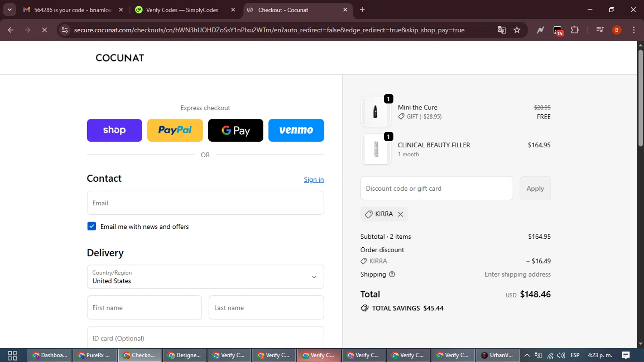The height and width of the screenshot is (362, 644).
Task: Open the extensions puzzle icon
Action: click(x=575, y=30)
